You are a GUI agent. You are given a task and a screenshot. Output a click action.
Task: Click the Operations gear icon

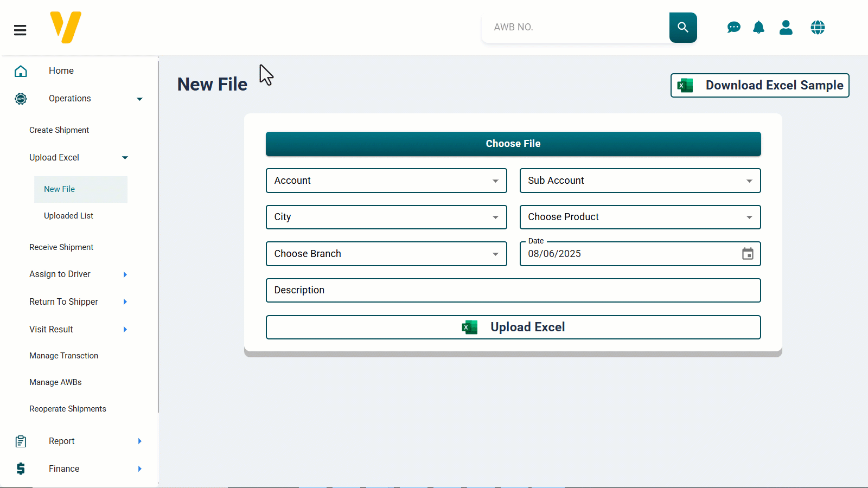20,98
